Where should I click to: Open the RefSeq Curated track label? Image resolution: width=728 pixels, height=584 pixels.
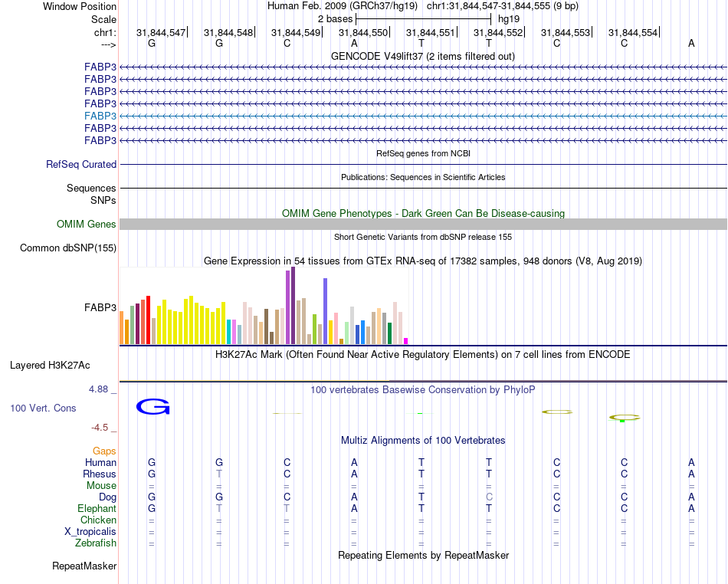click(x=81, y=164)
